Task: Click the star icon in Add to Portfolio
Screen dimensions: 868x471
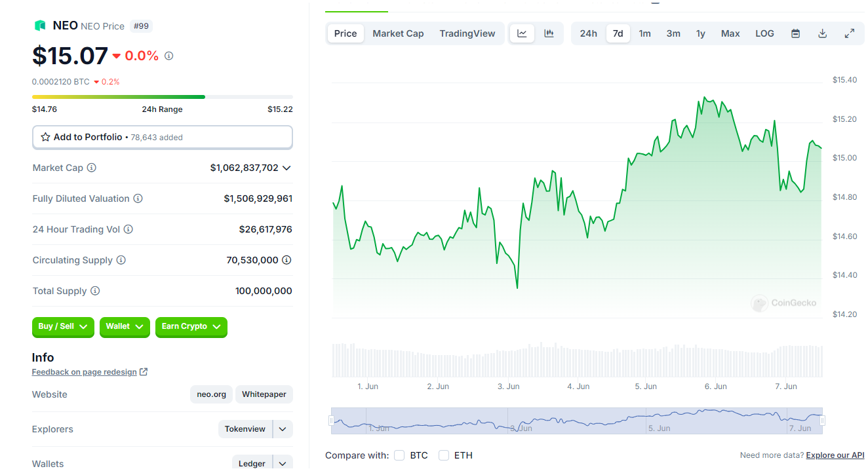Action: [45, 137]
